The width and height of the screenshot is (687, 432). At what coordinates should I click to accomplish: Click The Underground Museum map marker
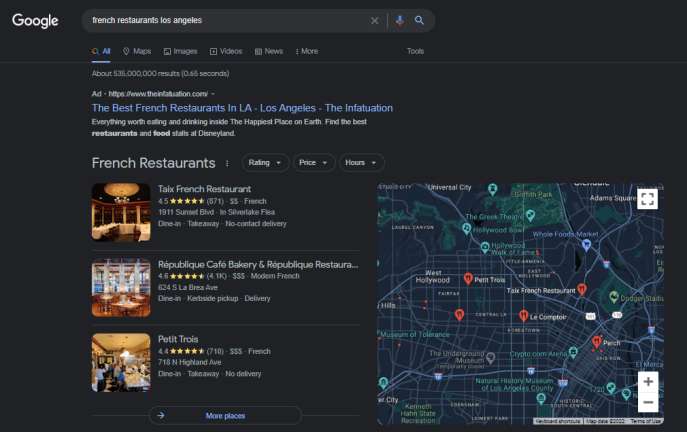pos(491,358)
